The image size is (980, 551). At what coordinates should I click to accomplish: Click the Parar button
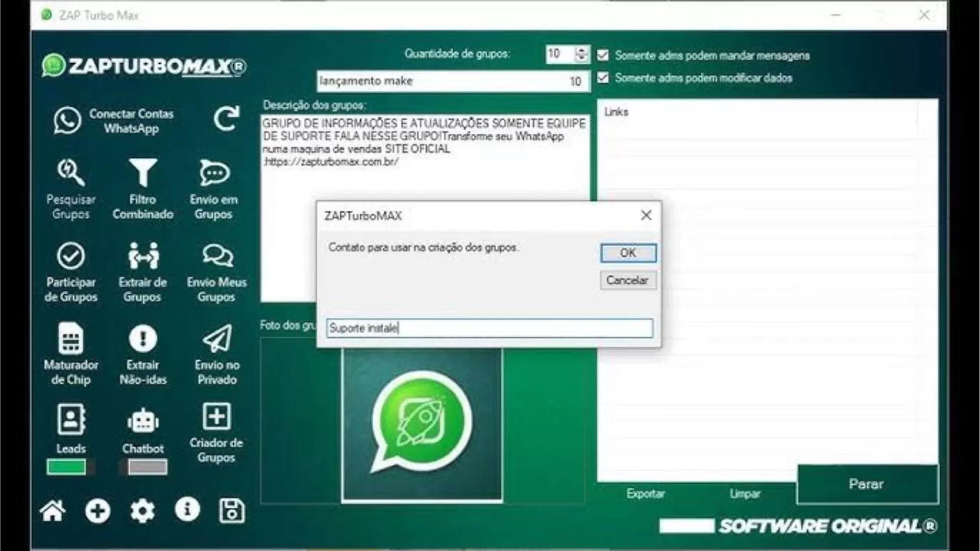pyautogui.click(x=867, y=484)
